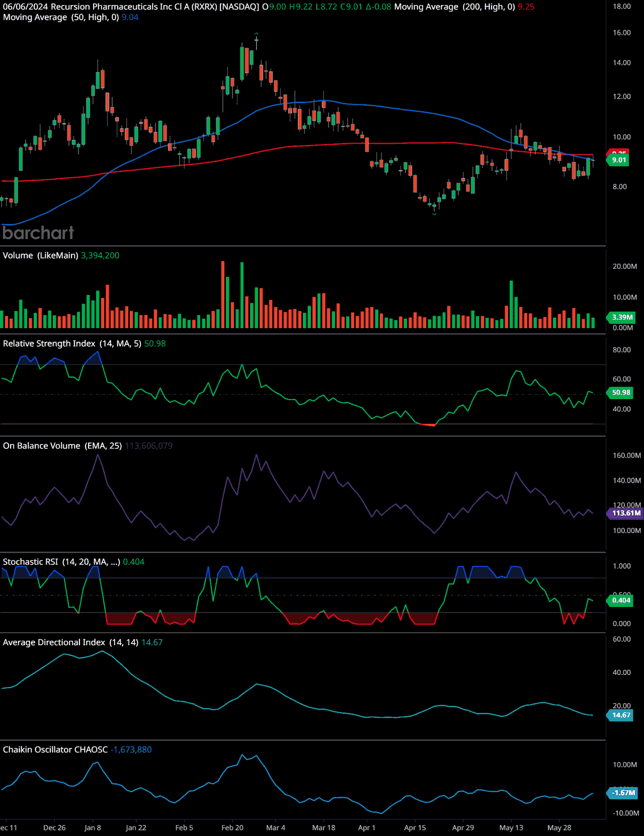644x836 pixels.
Task: Click the 3.39M volume value badge
Action: click(x=622, y=317)
